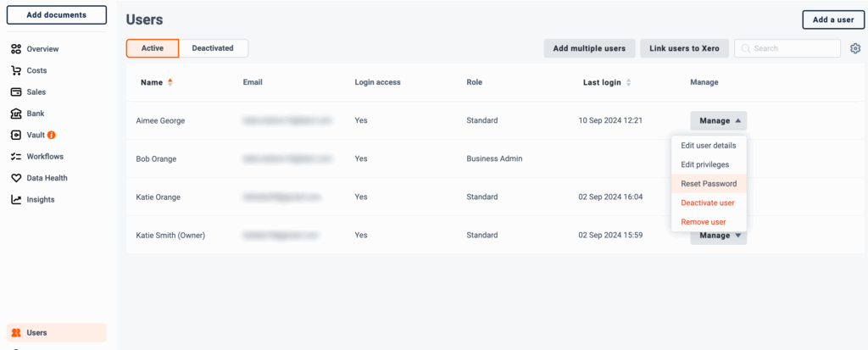Select the Active tab
Screen dimensions: 868x350
pos(153,48)
